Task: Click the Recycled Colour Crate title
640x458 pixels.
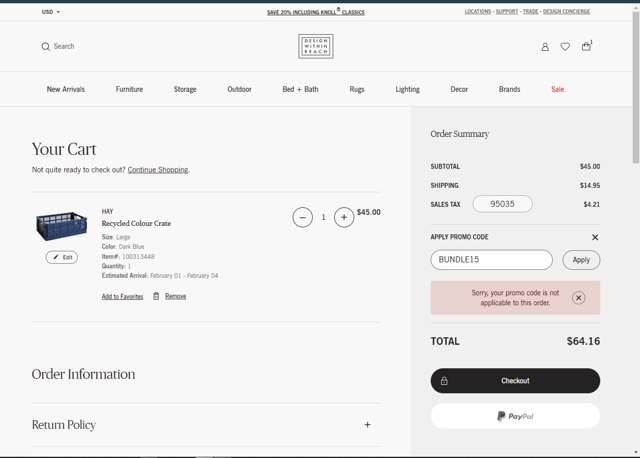Action: tap(136, 223)
